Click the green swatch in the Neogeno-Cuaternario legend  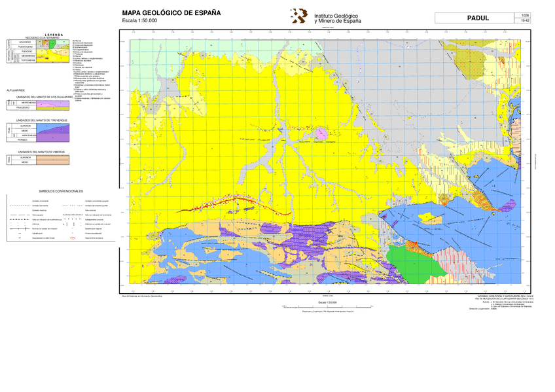pos(52,44)
